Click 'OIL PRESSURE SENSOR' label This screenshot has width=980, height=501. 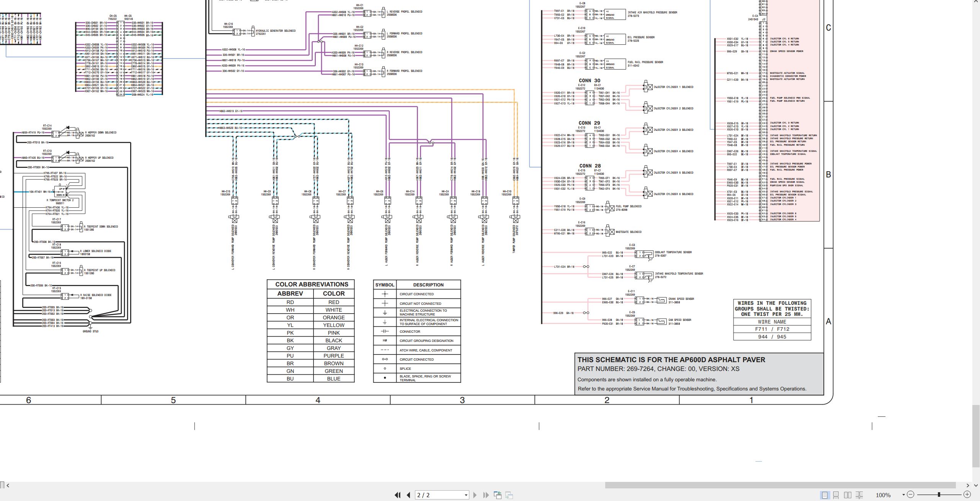641,37
